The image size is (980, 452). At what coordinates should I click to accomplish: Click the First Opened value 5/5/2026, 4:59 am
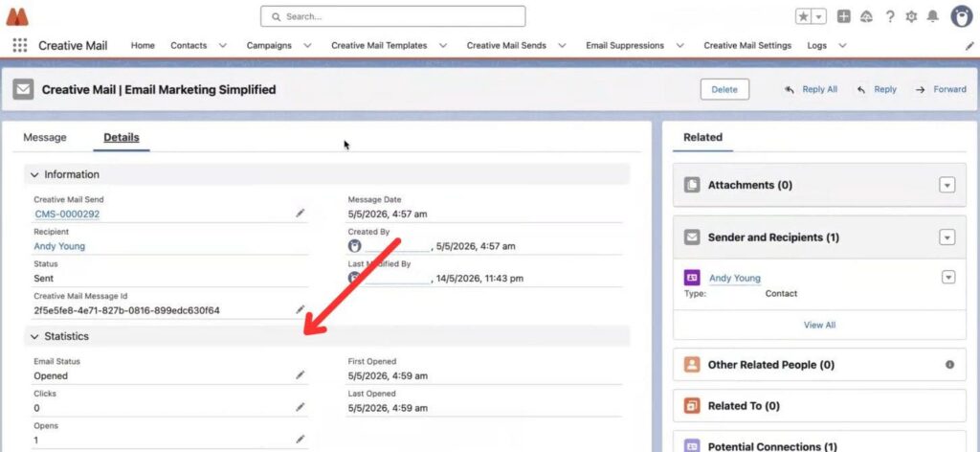coord(388,376)
